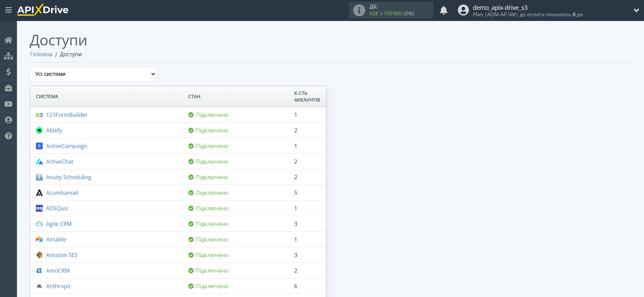Open the notifications bell
Screen dimensions: 644x297
(444, 10)
